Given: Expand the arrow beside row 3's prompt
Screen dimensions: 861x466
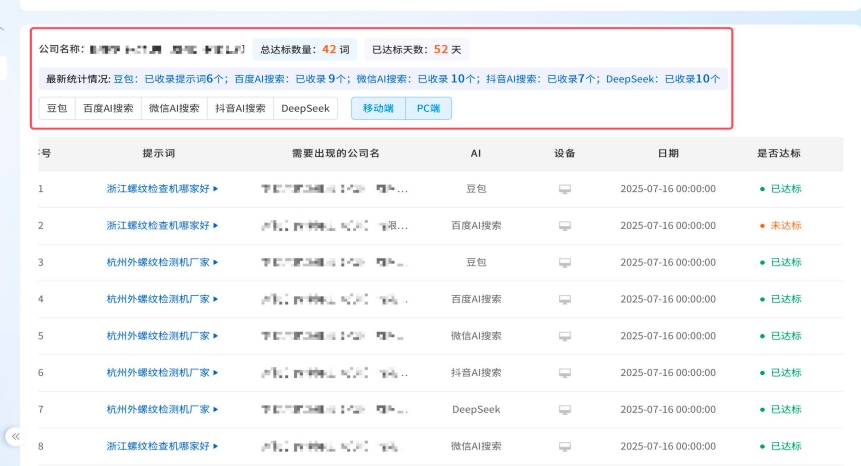Looking at the screenshot, I should (x=216, y=263).
